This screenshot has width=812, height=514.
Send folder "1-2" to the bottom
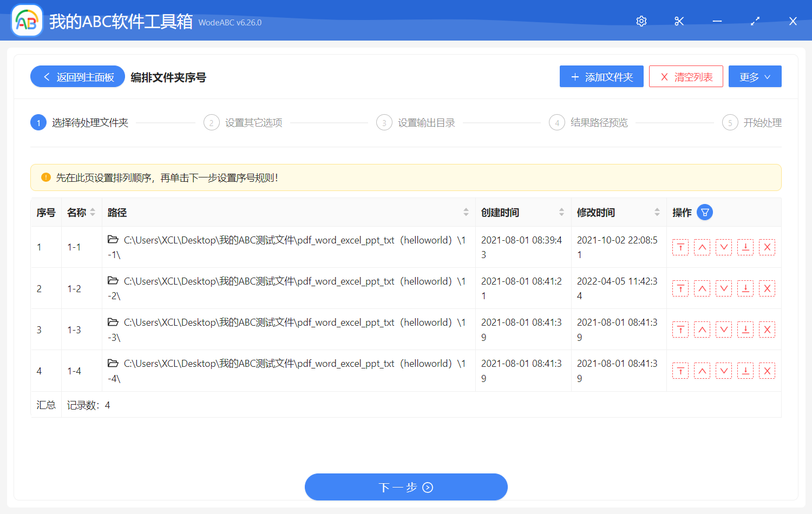(745, 288)
